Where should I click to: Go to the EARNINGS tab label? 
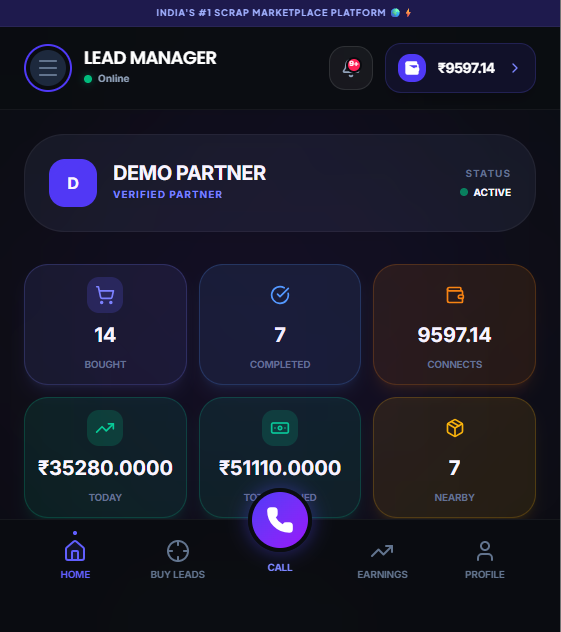click(382, 574)
